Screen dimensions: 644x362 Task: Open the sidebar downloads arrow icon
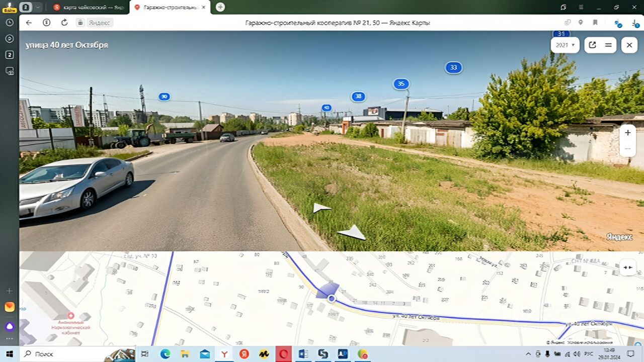(10, 39)
